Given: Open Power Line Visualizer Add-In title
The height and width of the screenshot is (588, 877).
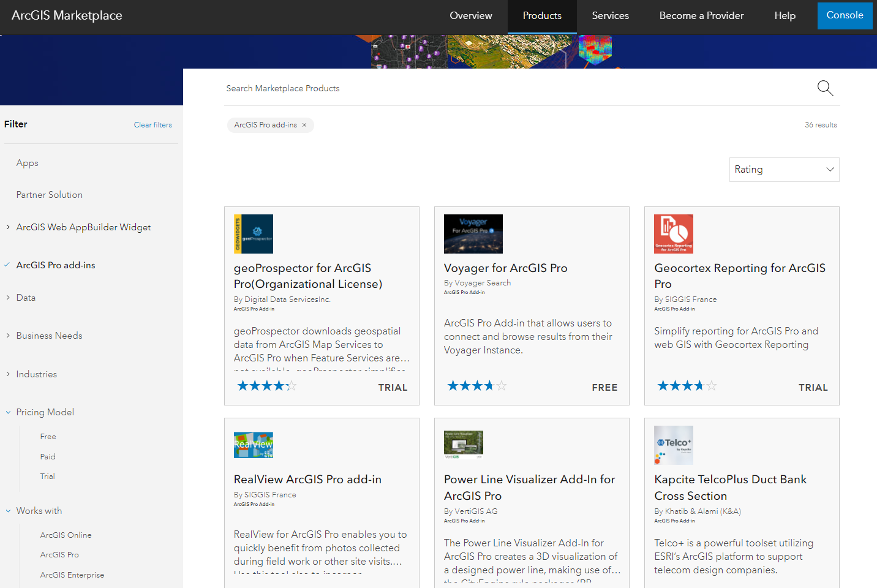Looking at the screenshot, I should pyautogui.click(x=530, y=488).
